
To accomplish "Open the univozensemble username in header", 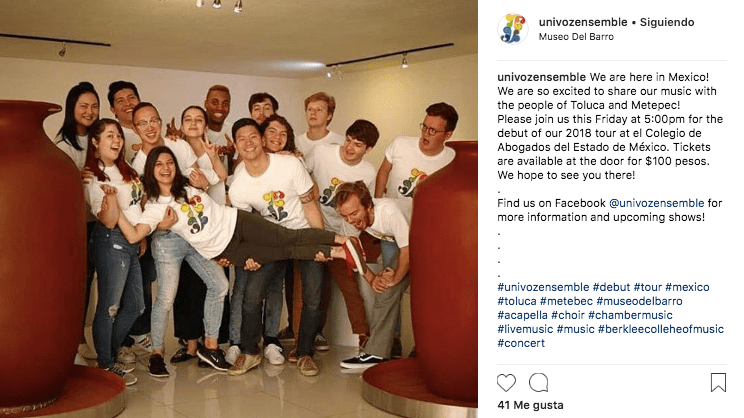I will point(583,22).
